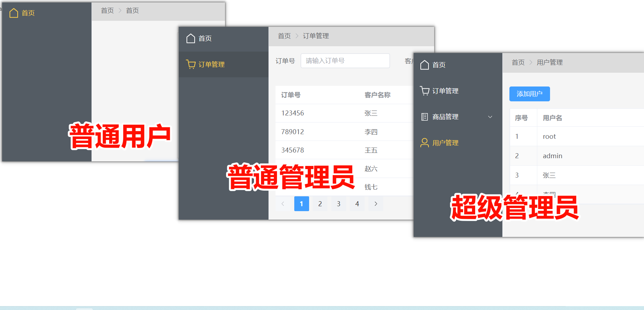Click customer name 赵六
The width and height of the screenshot is (644, 310).
[x=371, y=169]
